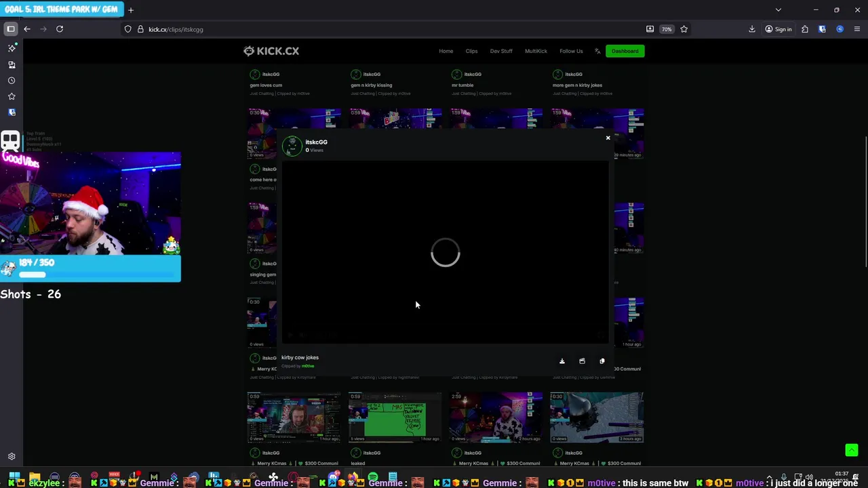Click the leaked clip title text
The image size is (868, 488).
coord(357,464)
